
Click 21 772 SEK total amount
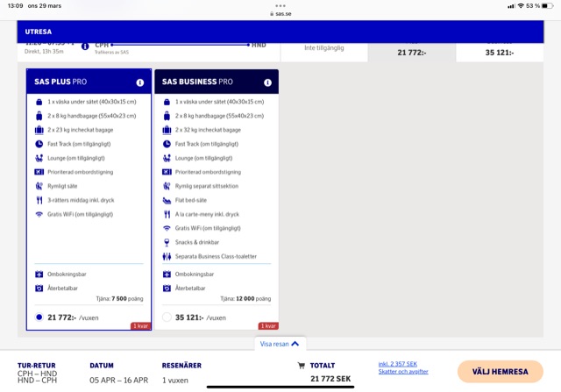coord(330,379)
